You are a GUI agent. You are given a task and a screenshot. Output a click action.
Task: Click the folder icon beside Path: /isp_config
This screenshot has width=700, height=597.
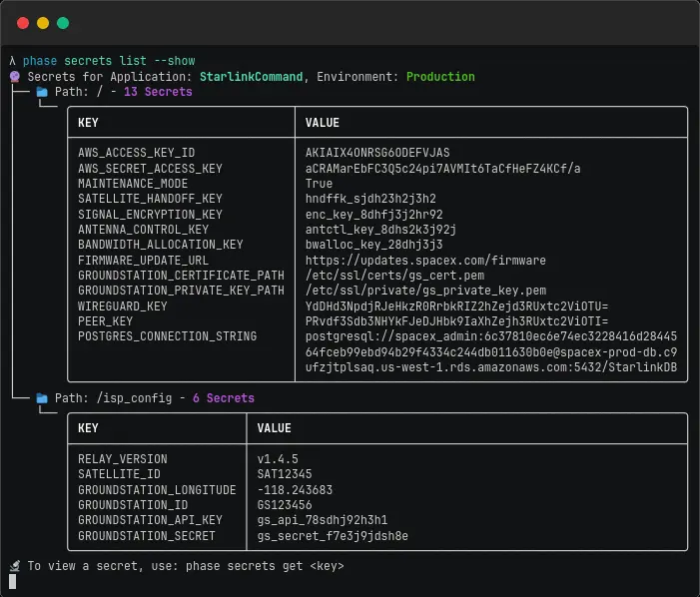pyautogui.click(x=42, y=398)
